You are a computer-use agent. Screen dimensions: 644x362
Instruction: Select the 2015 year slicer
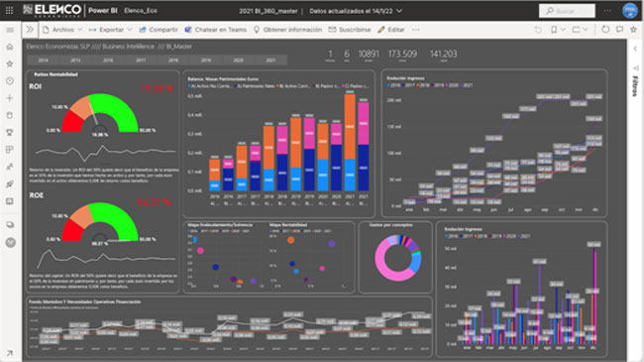[75, 60]
